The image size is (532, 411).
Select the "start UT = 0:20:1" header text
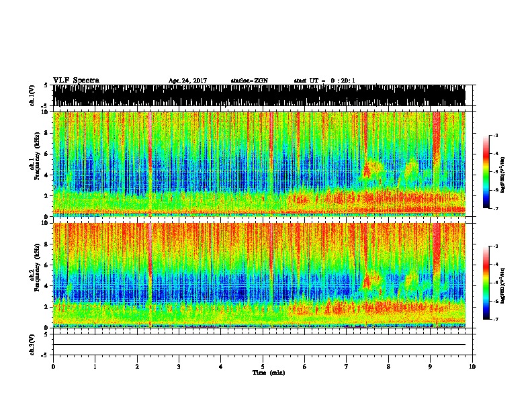pos(324,81)
